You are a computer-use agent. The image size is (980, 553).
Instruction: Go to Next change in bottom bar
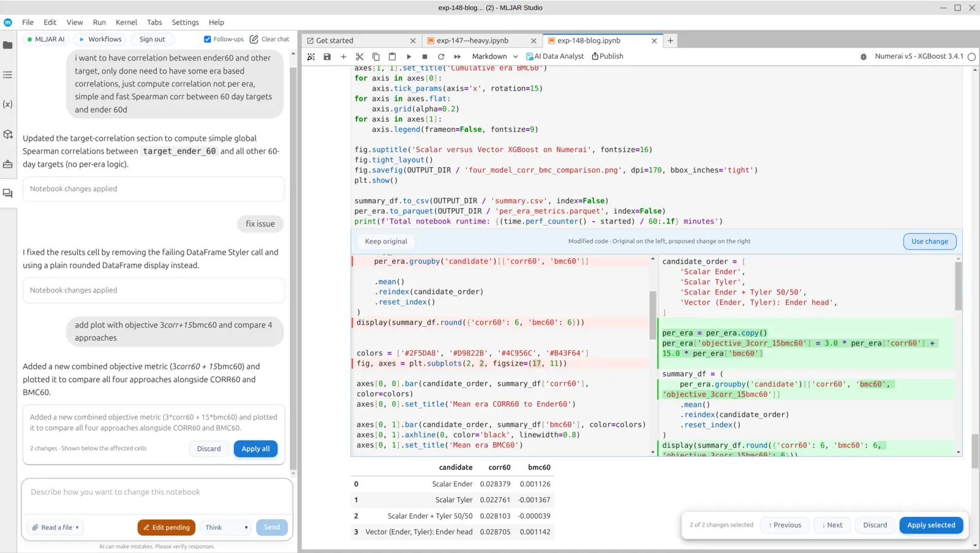pos(832,525)
